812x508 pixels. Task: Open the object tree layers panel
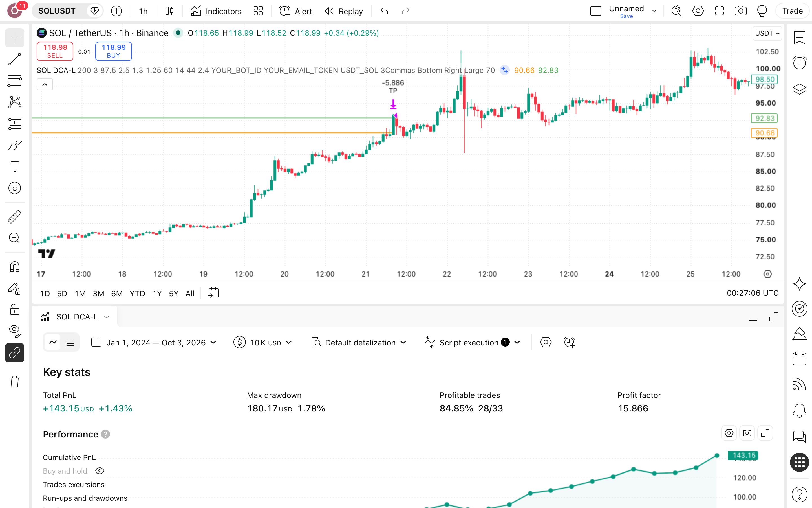pyautogui.click(x=799, y=89)
